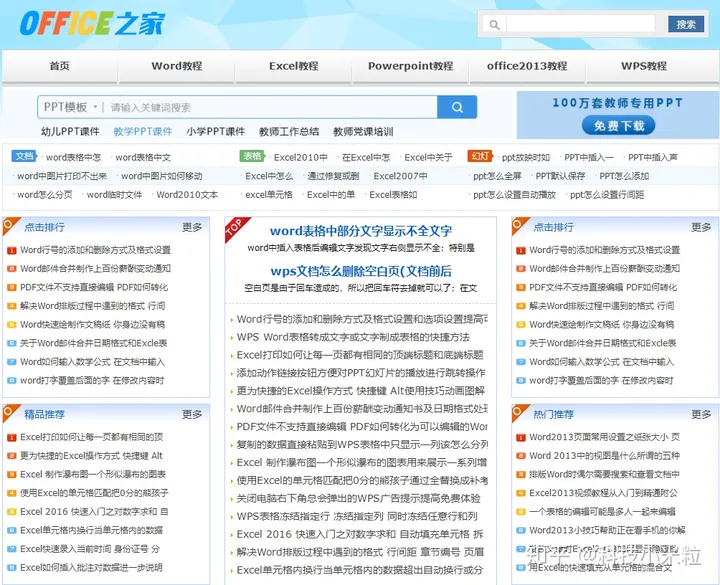Open right panel item Word如何输入数学公式
This screenshot has height=585, width=720.
[602, 362]
